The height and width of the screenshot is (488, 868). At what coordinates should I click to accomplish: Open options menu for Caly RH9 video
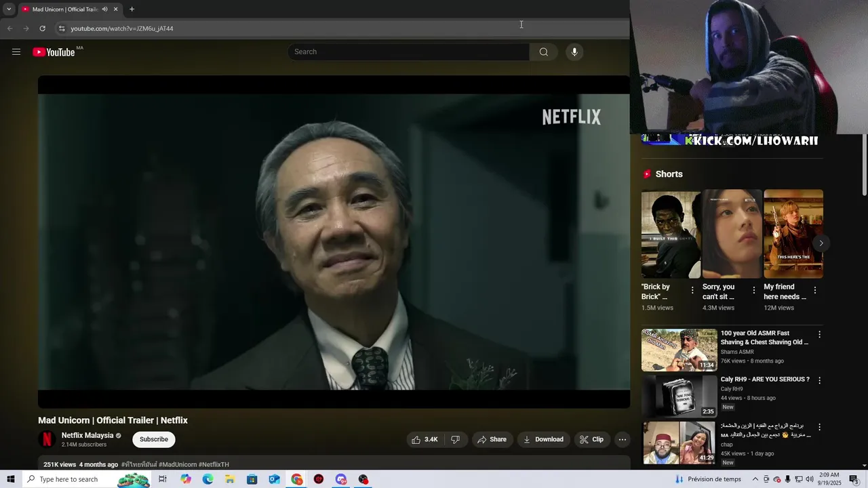pos(819,380)
